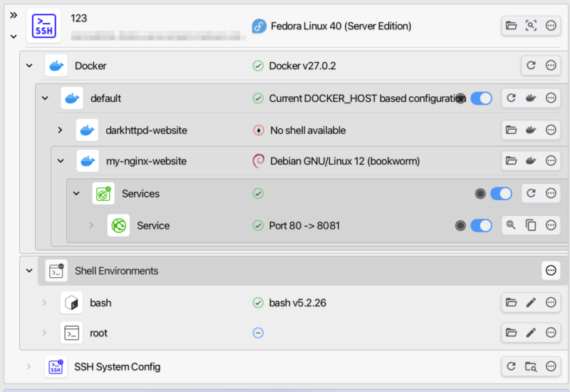Open more options for the bash row
The image size is (570, 392).
pyautogui.click(x=551, y=302)
